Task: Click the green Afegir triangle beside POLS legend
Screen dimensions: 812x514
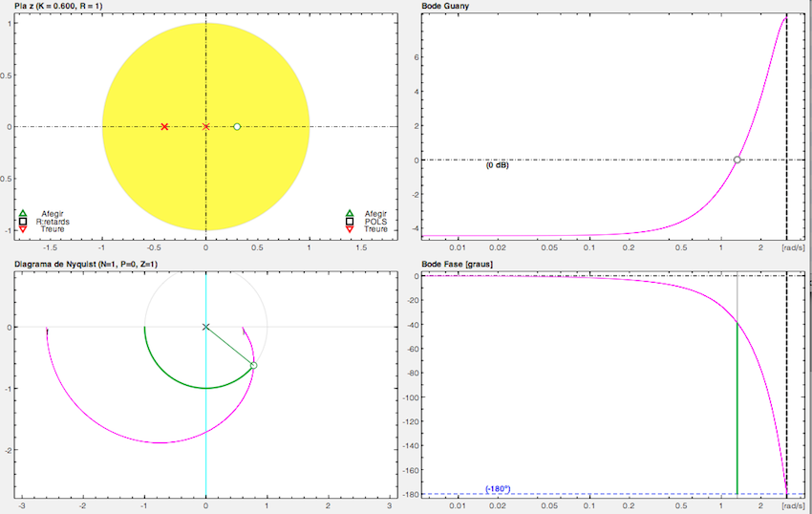Action: [x=350, y=213]
